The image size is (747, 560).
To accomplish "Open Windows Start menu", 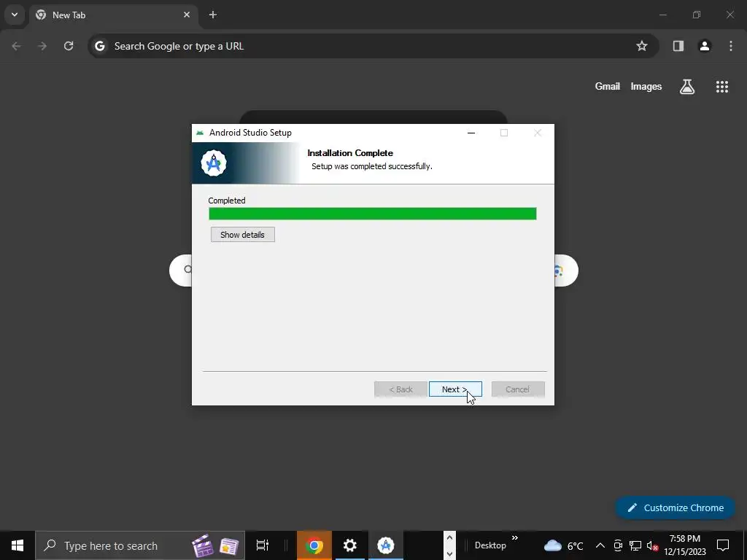I will pyautogui.click(x=18, y=545).
